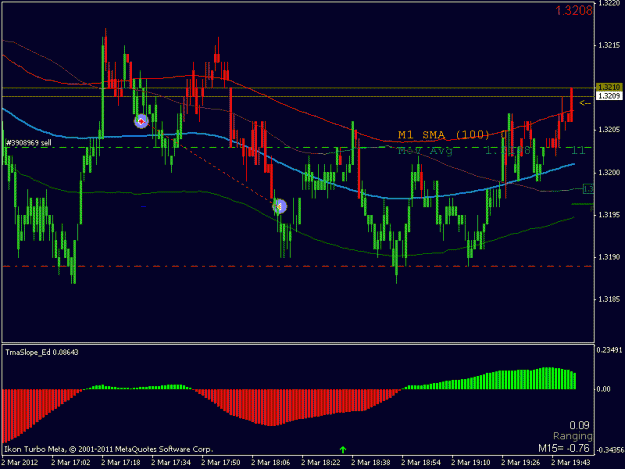Image resolution: width=625 pixels, height=469 pixels.
Task: Click the Ikon Turbo Meta copyright text
Action: (109, 449)
